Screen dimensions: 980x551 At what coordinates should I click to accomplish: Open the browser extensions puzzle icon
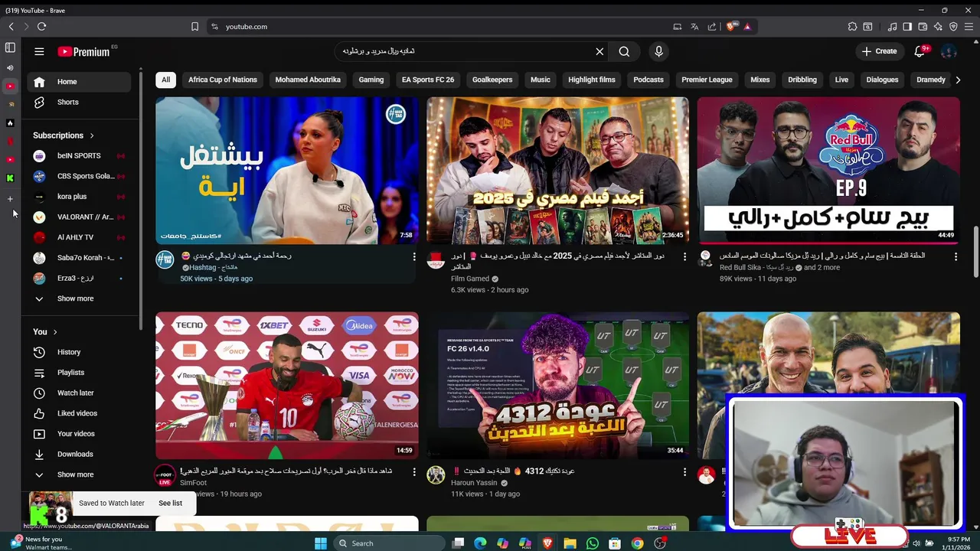tap(852, 26)
